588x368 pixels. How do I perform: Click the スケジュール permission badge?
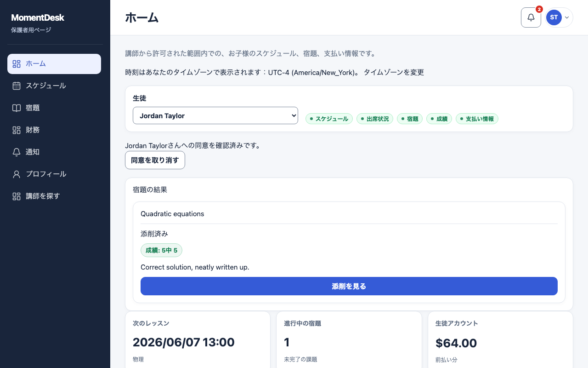(x=329, y=119)
